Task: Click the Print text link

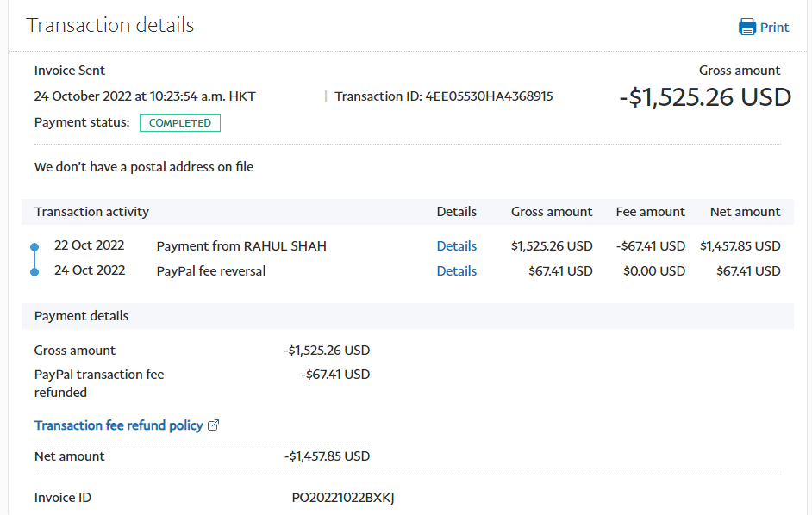Action: pos(774,28)
